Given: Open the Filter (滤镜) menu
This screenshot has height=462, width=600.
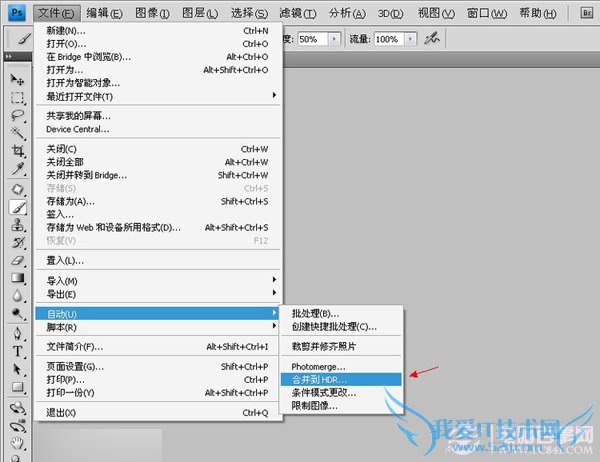Looking at the screenshot, I should 298,13.
